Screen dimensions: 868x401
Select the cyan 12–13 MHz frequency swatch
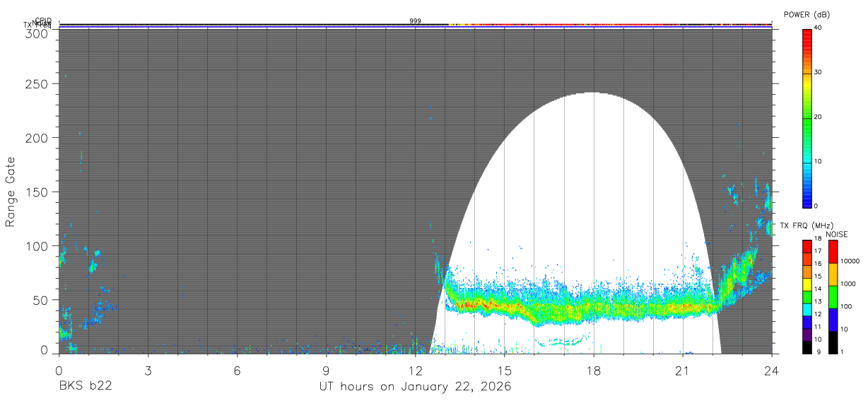807,310
